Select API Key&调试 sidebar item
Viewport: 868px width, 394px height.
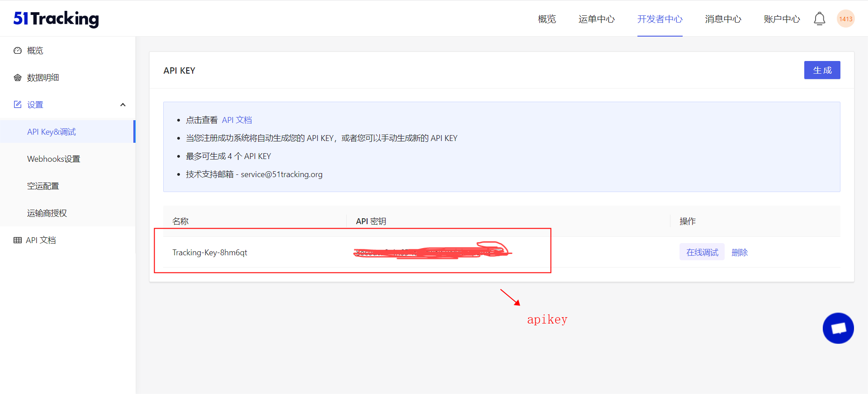(x=68, y=131)
